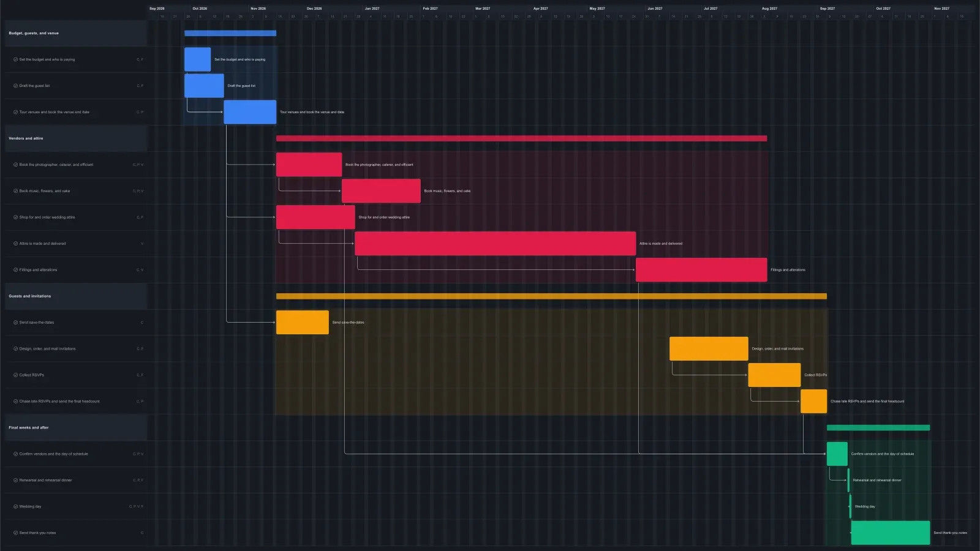Image resolution: width=980 pixels, height=551 pixels.
Task: Tick the "Collect RSVPs" completion circle
Action: coord(15,375)
